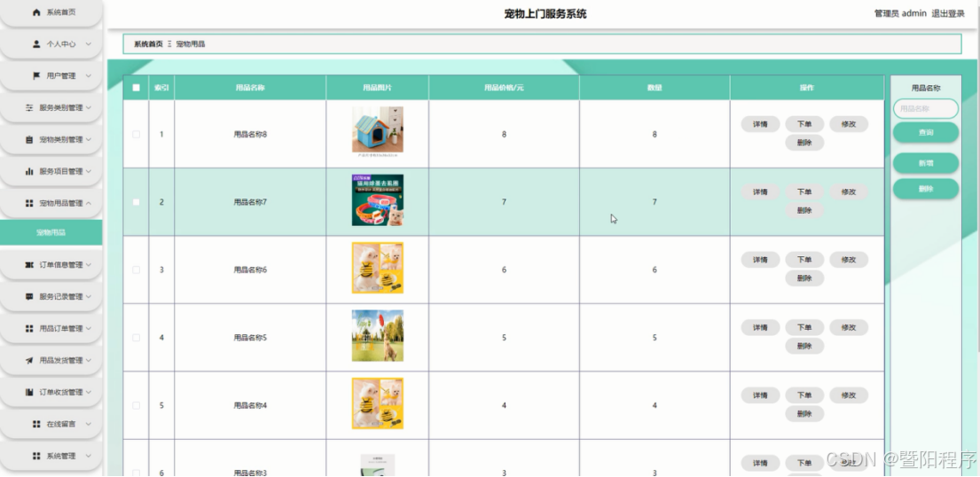The image size is (980, 477).
Task: Click the 管理员 admin text
Action: (x=900, y=14)
